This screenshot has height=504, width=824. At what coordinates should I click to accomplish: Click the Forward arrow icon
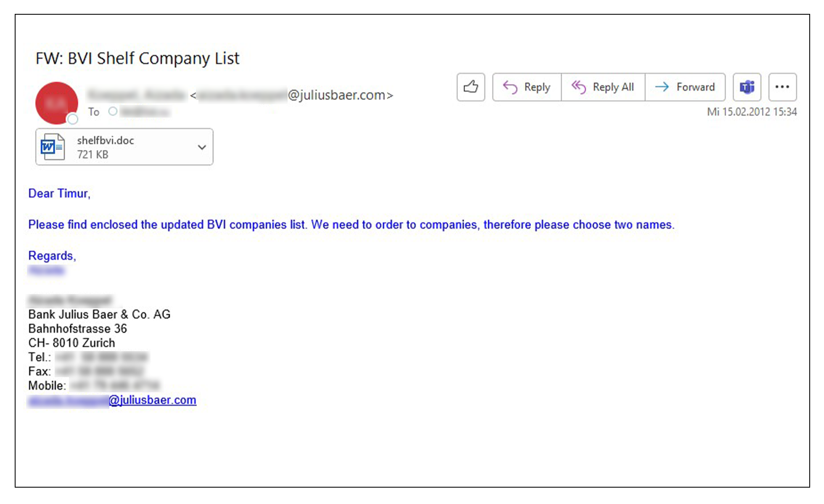tap(662, 87)
